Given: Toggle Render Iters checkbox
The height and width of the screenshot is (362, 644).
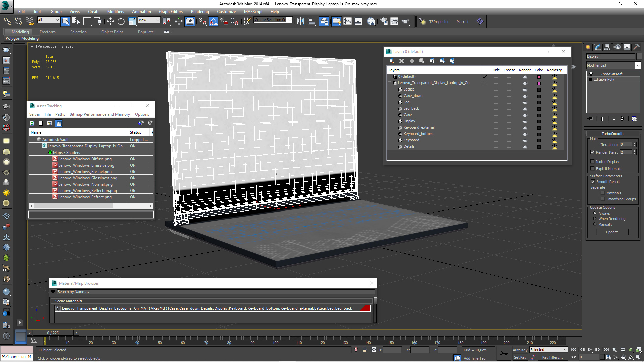Looking at the screenshot, I should click(592, 152).
